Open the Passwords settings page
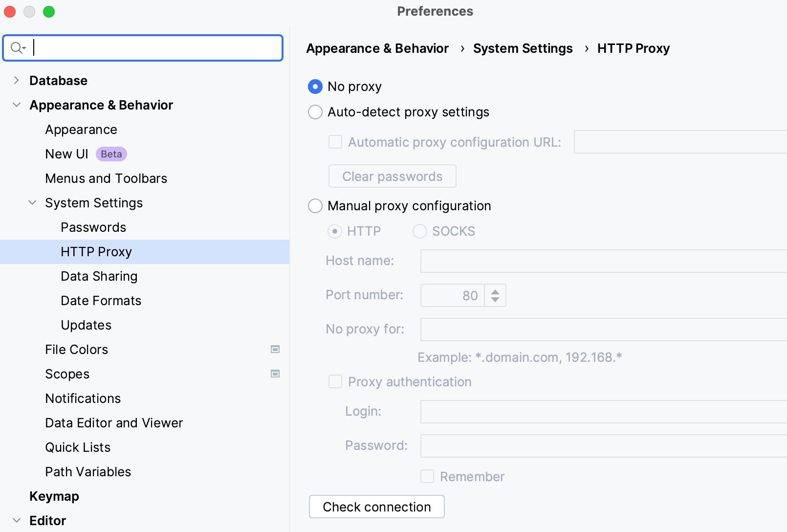787x532 pixels. [93, 227]
